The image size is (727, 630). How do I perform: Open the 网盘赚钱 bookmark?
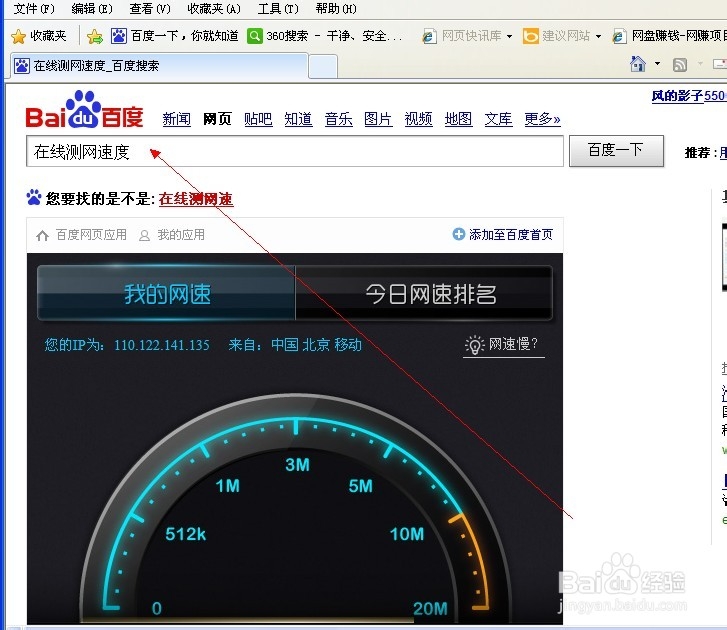click(x=669, y=36)
